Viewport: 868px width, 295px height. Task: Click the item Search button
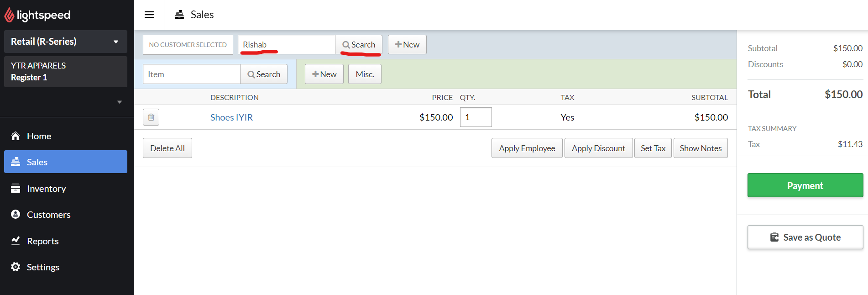264,74
